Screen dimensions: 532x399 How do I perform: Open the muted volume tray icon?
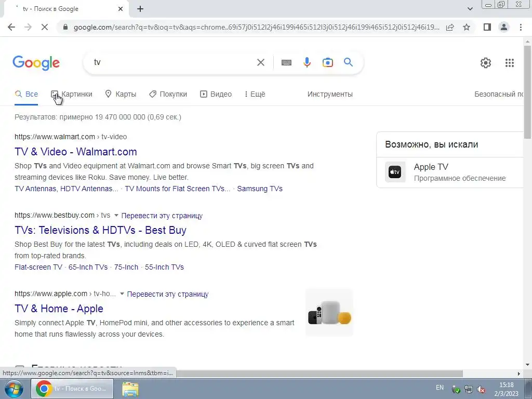tap(481, 390)
